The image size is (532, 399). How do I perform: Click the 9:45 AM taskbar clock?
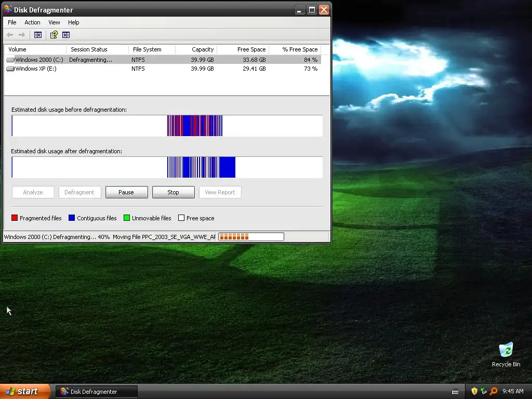513,391
